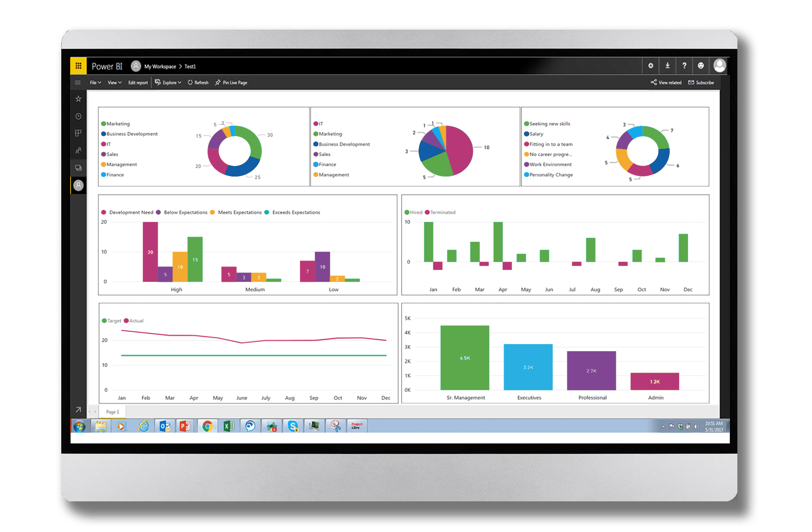
Task: Click the Refresh button
Action: (198, 83)
